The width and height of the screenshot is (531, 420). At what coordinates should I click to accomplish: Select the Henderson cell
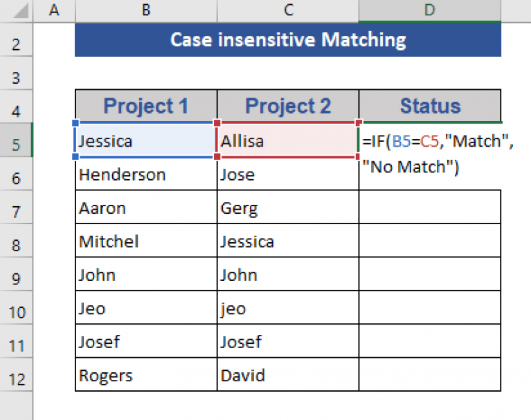[x=145, y=175]
